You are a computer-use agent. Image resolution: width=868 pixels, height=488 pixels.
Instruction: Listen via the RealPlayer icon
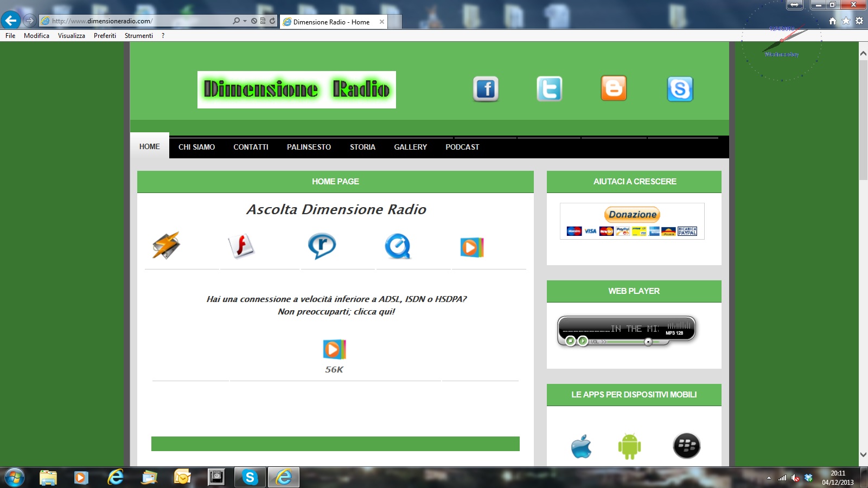coord(322,246)
